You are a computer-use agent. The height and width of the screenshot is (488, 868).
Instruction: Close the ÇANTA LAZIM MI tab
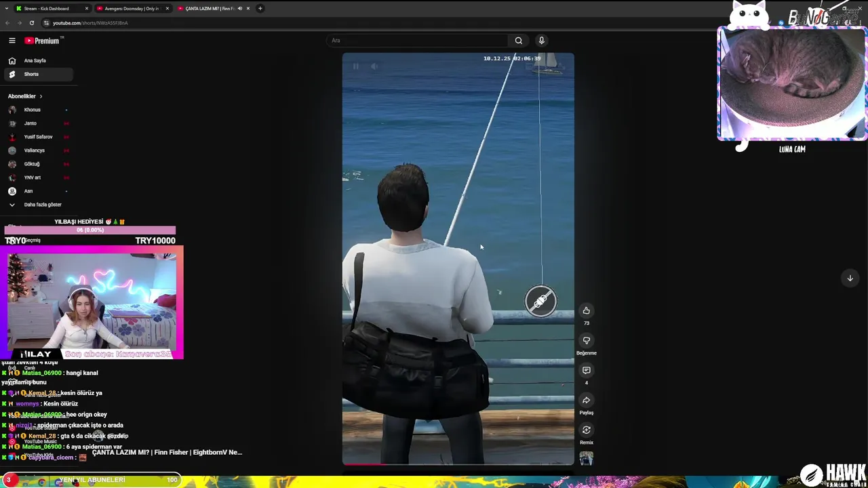(x=248, y=9)
